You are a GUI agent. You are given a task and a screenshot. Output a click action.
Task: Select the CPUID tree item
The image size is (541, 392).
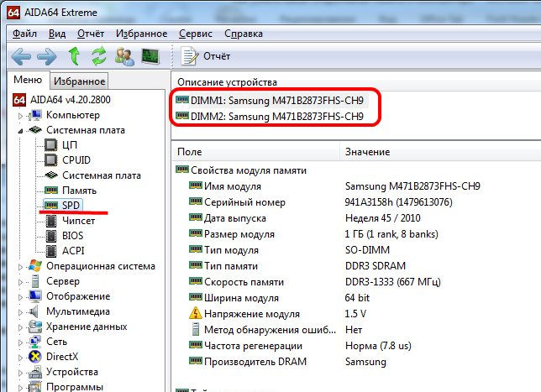click(x=76, y=160)
